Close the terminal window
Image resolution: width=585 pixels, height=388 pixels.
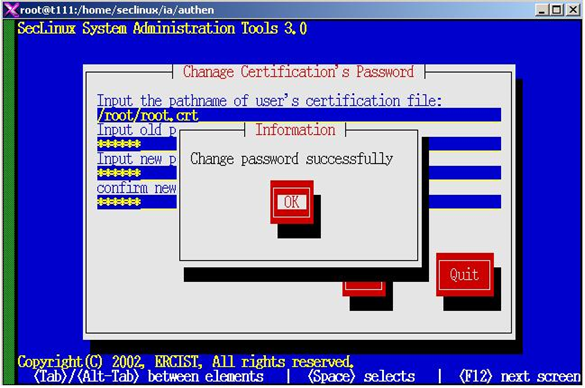573,10
